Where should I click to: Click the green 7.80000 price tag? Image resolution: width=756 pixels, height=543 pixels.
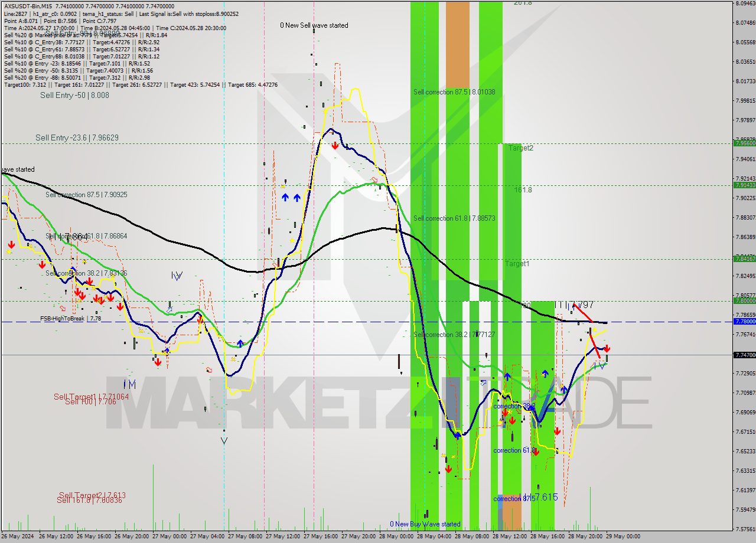click(744, 300)
